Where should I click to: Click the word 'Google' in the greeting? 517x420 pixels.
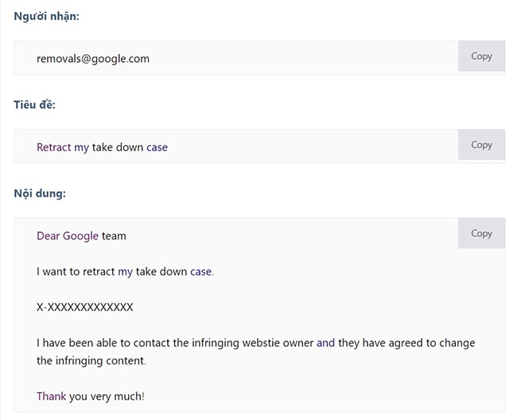(x=80, y=235)
